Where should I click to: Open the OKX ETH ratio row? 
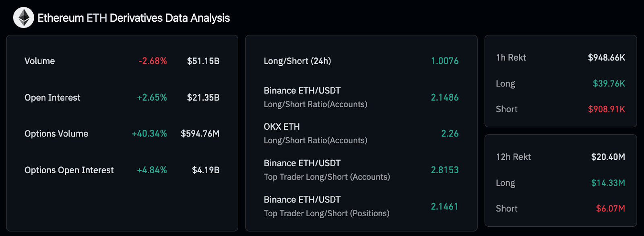[315, 133]
